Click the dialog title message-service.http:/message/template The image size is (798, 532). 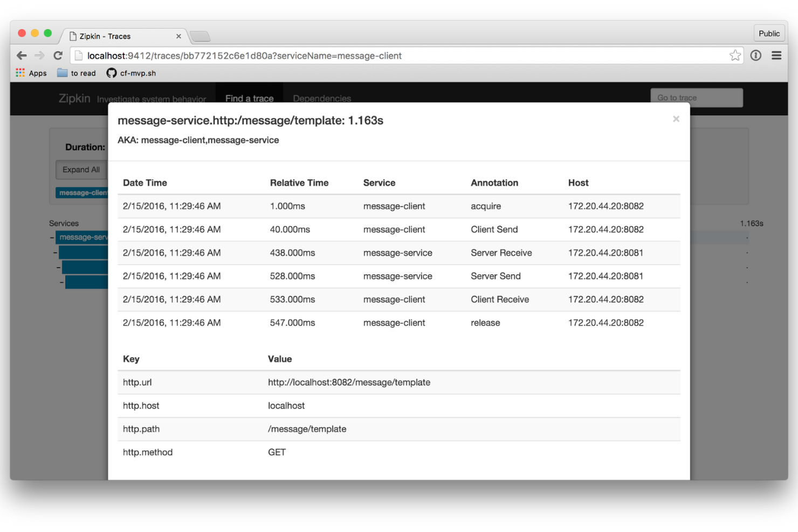pyautogui.click(x=250, y=120)
